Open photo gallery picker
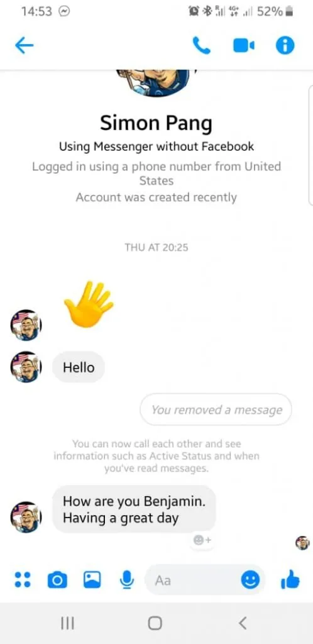 (x=92, y=579)
